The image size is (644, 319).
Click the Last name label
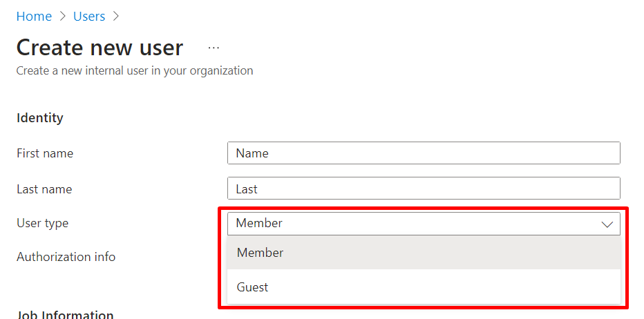coord(44,189)
